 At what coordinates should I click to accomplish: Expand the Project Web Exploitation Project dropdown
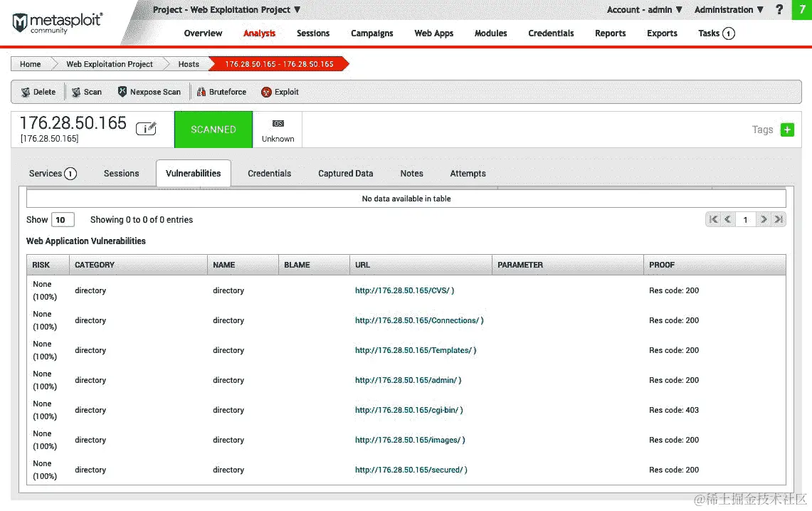(227, 10)
